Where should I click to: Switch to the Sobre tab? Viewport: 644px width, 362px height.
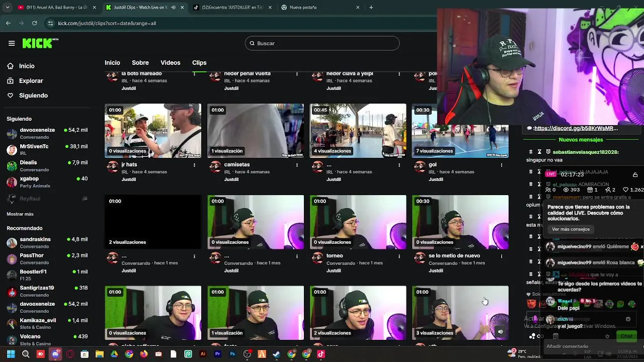pyautogui.click(x=140, y=63)
